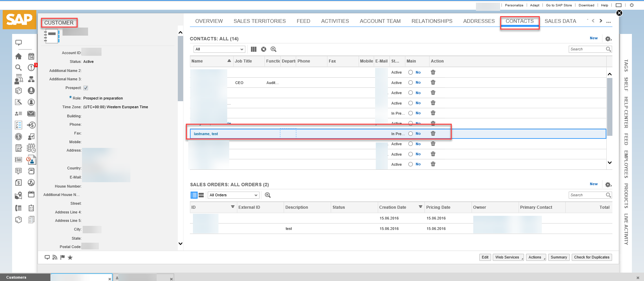Open the person circle sidebar icon
This screenshot has height=281, width=644.
point(31,102)
